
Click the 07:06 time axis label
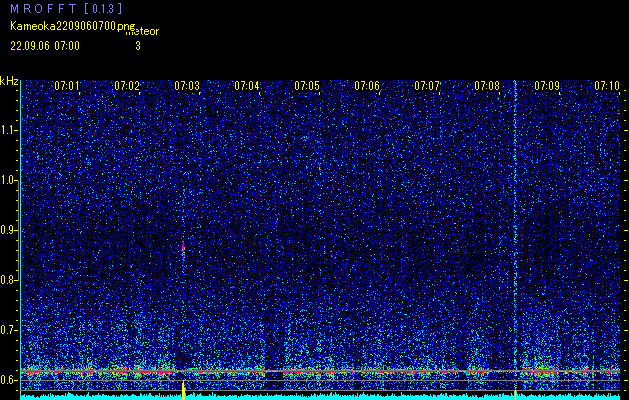[367, 86]
